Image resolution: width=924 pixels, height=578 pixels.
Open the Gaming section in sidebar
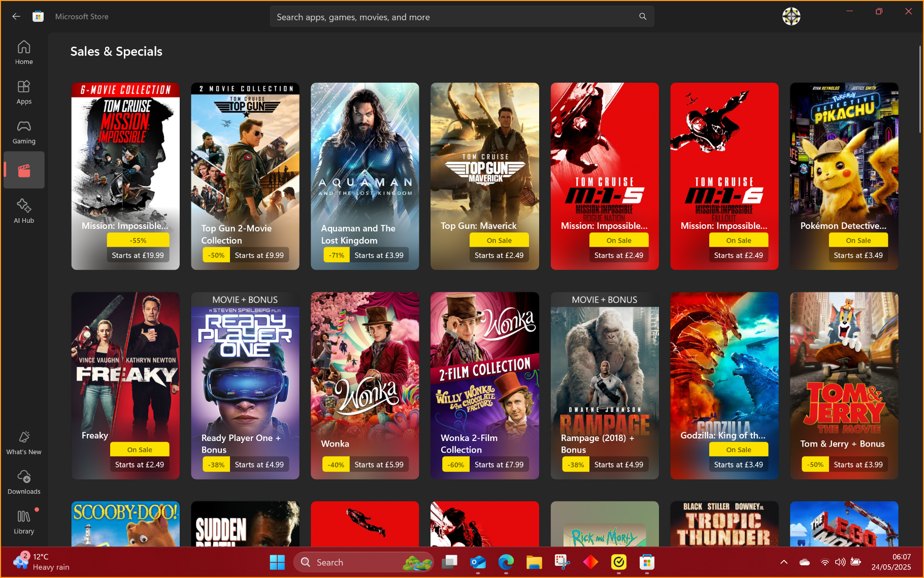coord(24,132)
